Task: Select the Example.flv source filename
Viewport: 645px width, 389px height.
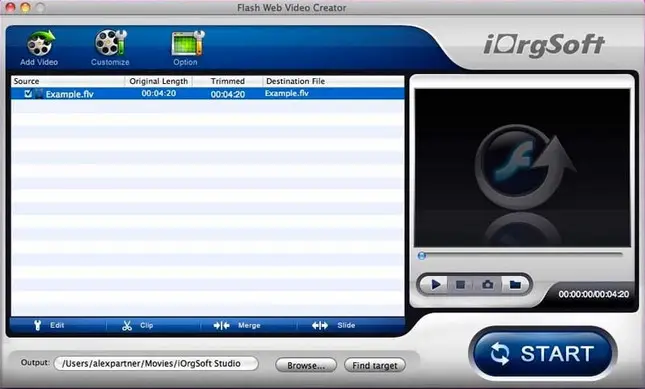Action: (70, 94)
